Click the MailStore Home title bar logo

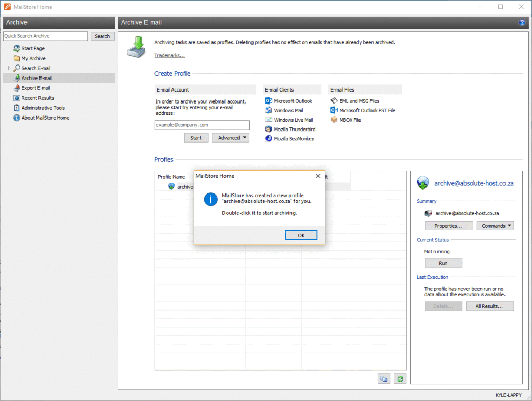(x=7, y=7)
